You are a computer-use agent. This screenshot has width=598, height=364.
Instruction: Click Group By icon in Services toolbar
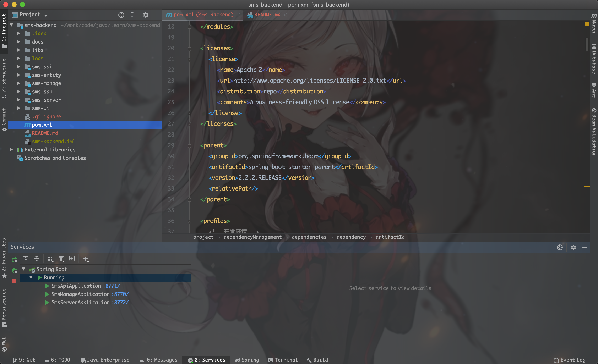tap(50, 259)
